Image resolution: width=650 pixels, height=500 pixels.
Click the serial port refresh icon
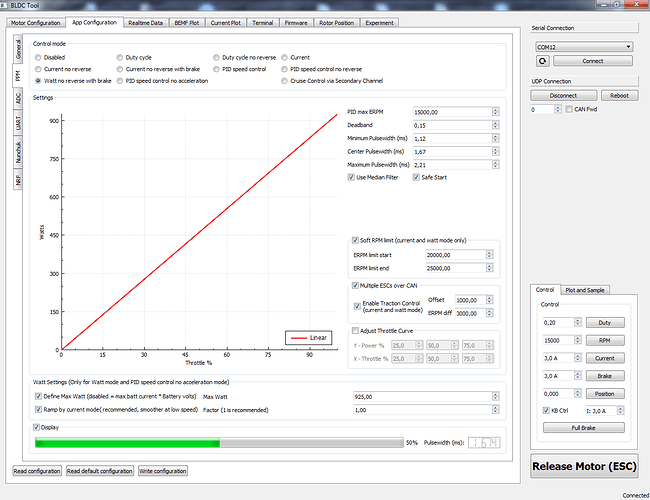tap(541, 60)
